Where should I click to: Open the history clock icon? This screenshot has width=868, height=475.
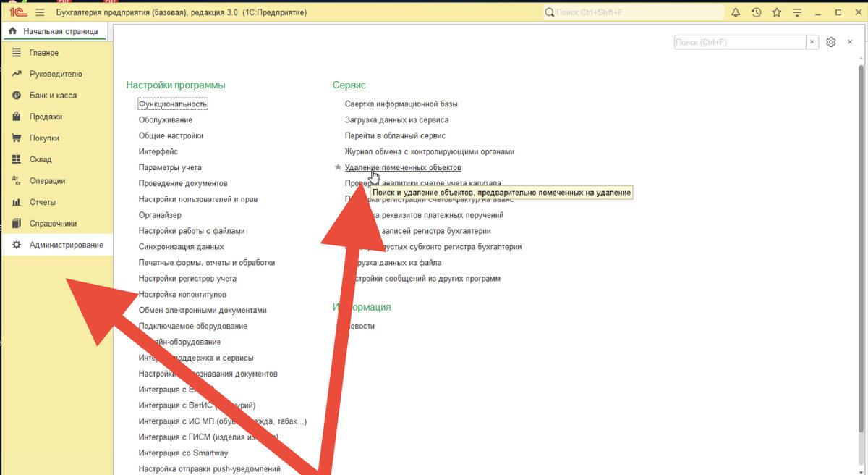coord(756,13)
